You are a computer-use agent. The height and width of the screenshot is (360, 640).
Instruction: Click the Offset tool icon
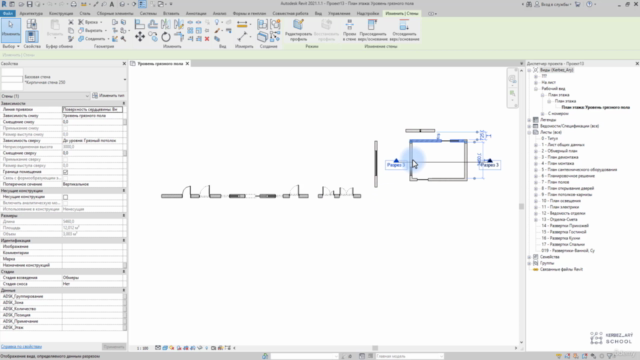[153, 24]
